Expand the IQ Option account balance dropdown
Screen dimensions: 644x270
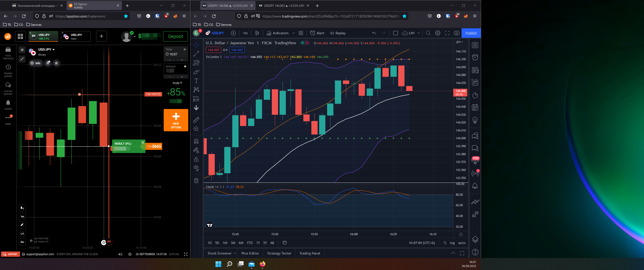[134, 36]
